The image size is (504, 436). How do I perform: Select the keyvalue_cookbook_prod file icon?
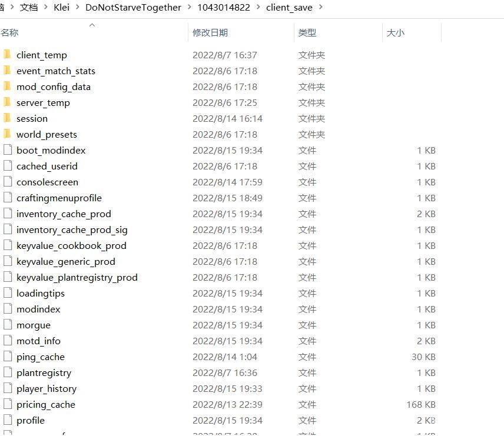(8, 245)
